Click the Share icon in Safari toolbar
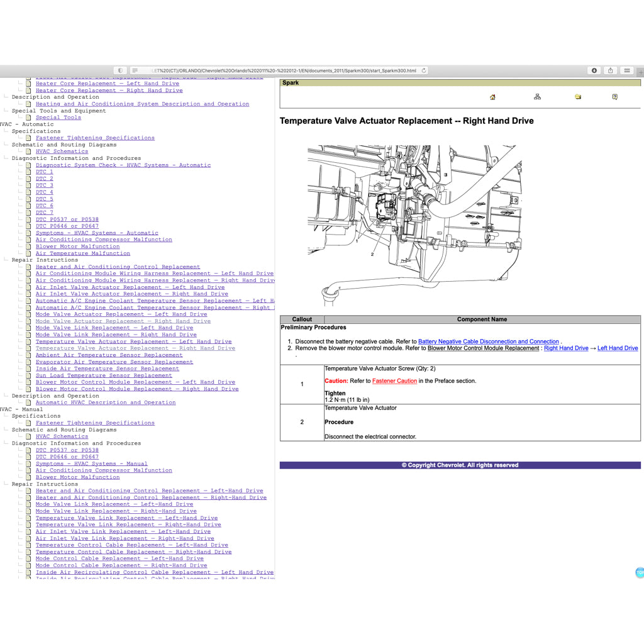The image size is (644, 644). (x=609, y=70)
